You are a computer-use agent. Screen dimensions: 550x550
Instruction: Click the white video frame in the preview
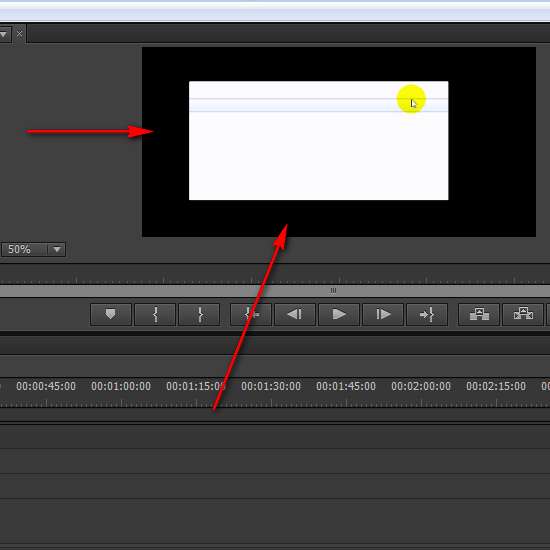[x=318, y=141]
